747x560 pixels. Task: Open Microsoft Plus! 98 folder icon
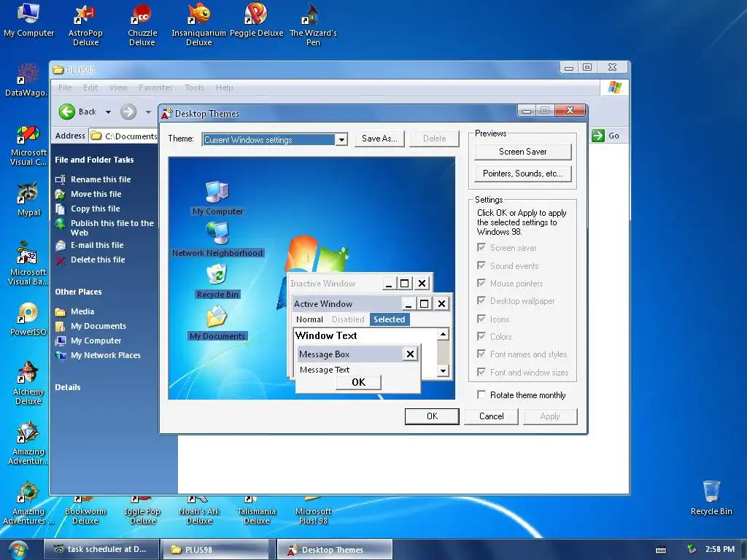[x=313, y=510]
